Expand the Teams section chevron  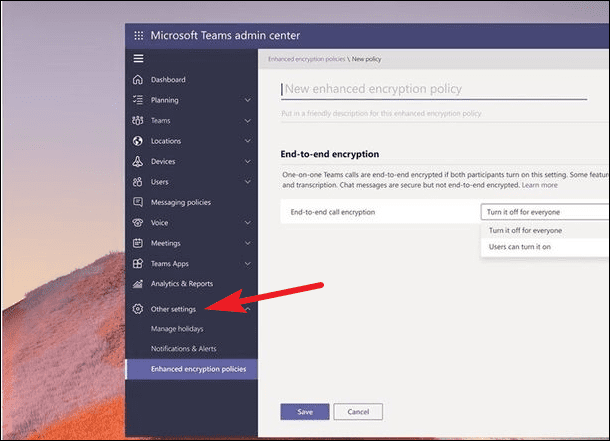247,121
